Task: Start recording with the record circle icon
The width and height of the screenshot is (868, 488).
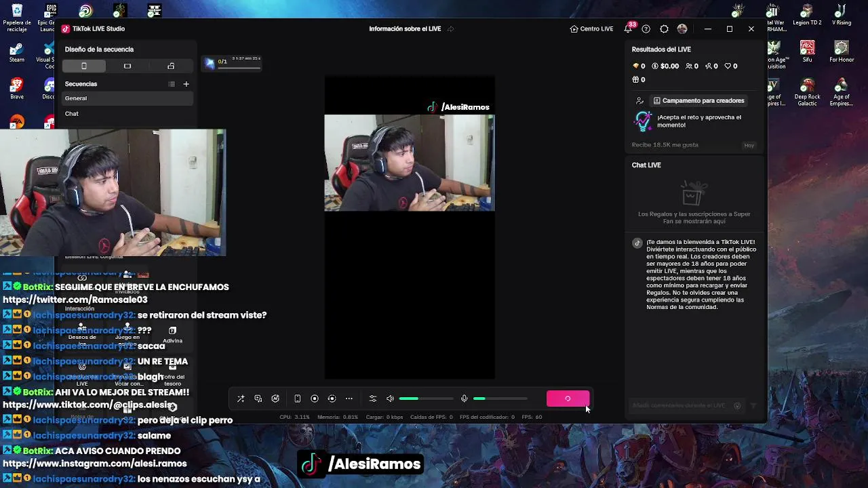Action: [x=315, y=399]
